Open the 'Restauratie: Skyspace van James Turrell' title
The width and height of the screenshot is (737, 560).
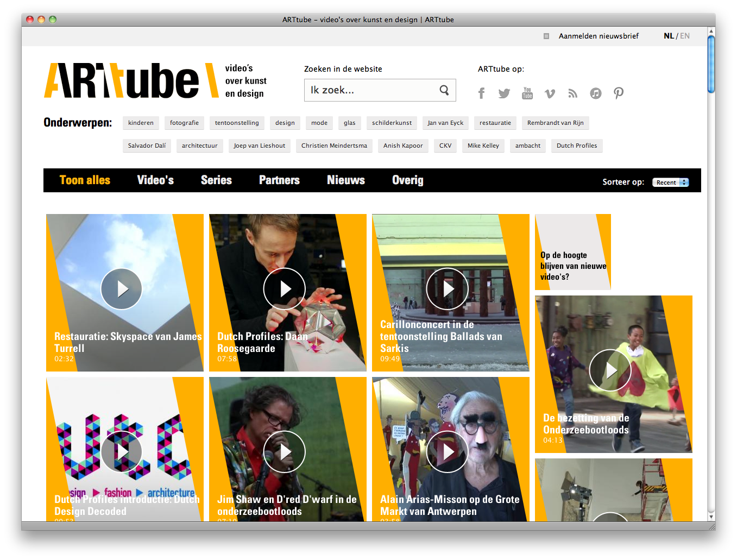128,342
